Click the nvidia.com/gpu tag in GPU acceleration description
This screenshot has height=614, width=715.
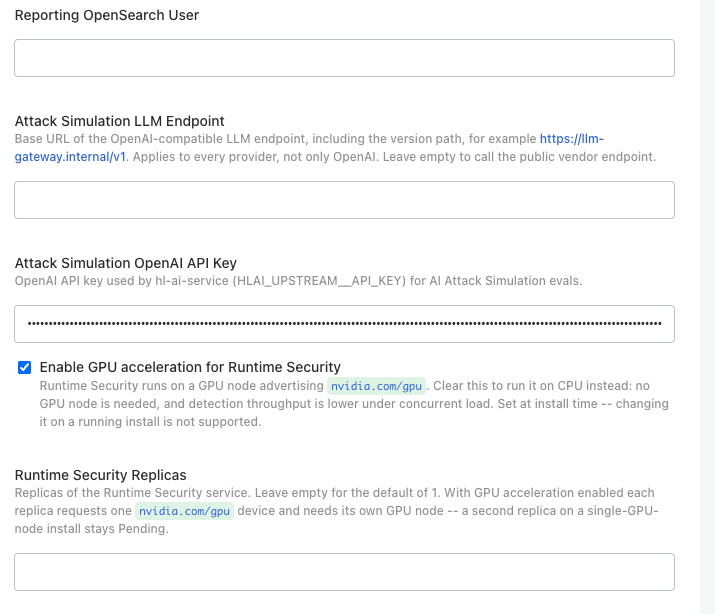(x=376, y=386)
